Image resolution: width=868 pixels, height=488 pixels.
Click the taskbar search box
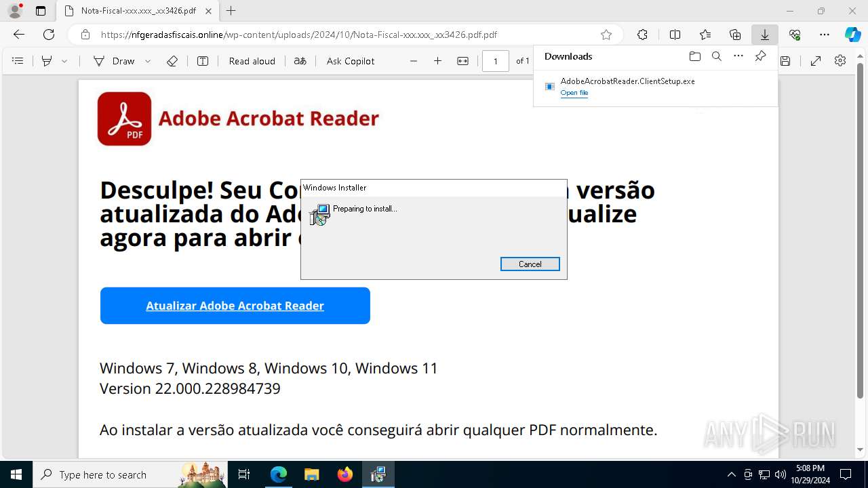(x=130, y=474)
